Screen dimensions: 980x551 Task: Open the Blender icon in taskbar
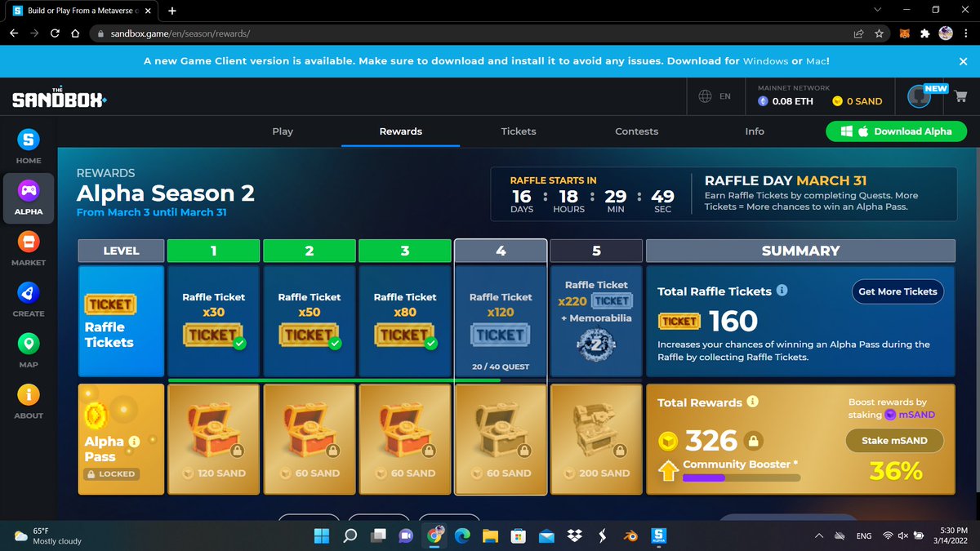tap(632, 535)
